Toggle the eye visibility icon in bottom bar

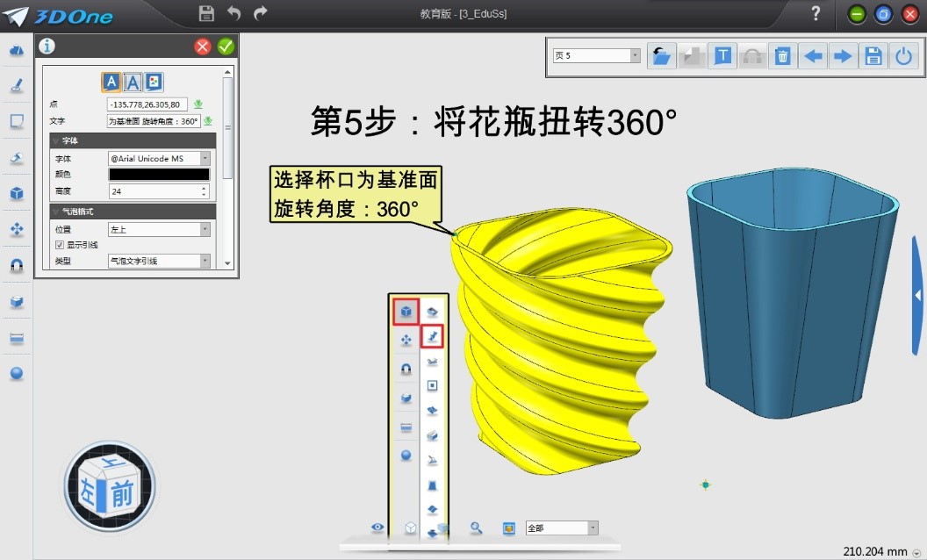(377, 528)
